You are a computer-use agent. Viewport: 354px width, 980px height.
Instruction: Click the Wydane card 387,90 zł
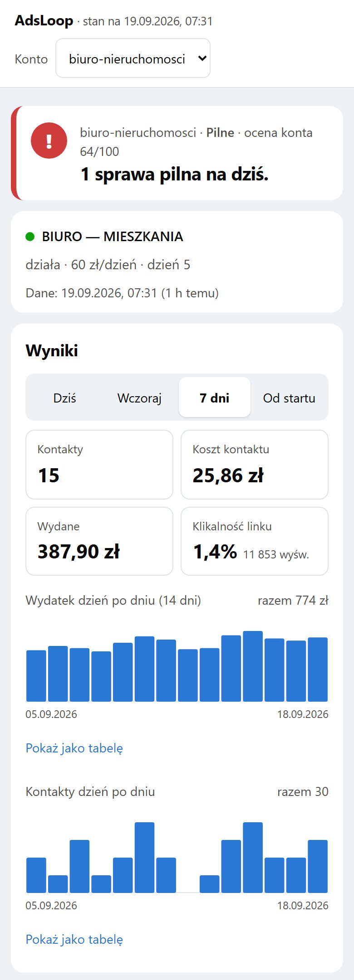[99, 541]
